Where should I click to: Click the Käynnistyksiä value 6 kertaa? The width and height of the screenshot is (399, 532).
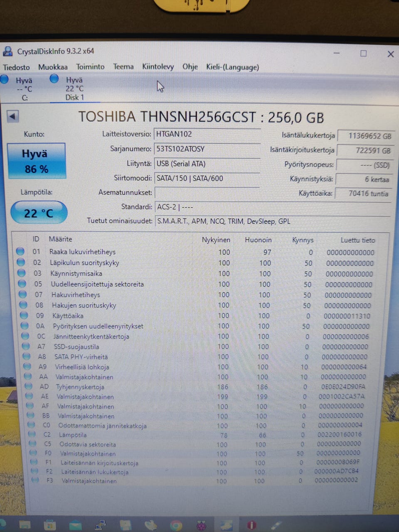click(364, 179)
